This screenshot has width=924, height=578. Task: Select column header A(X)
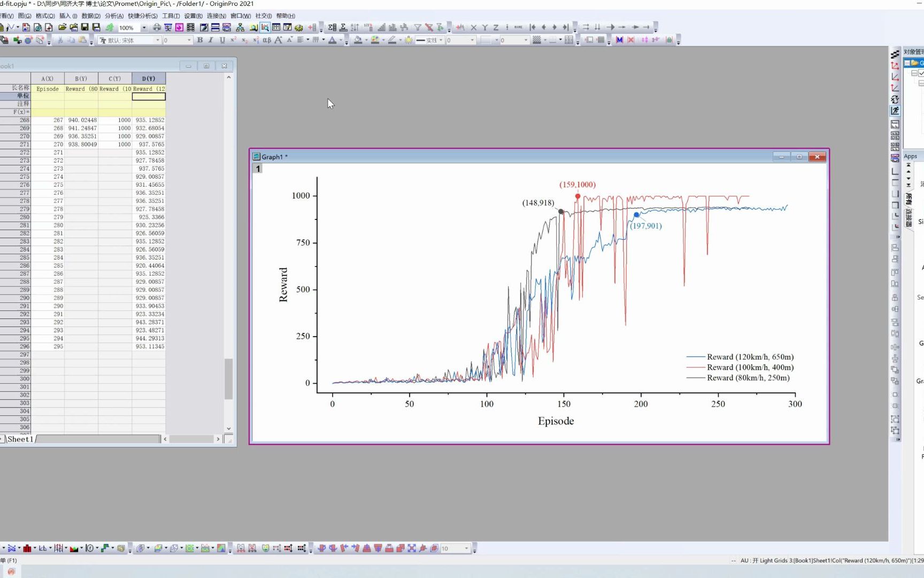(x=48, y=79)
